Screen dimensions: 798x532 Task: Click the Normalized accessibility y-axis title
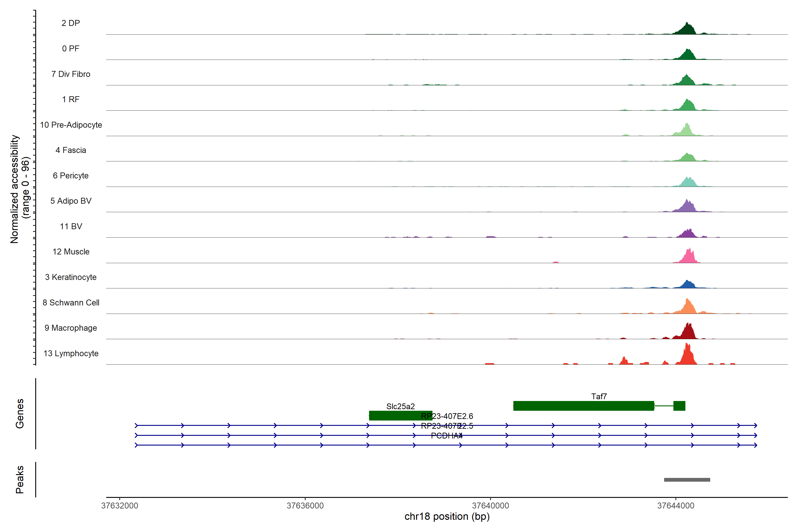click(x=15, y=189)
